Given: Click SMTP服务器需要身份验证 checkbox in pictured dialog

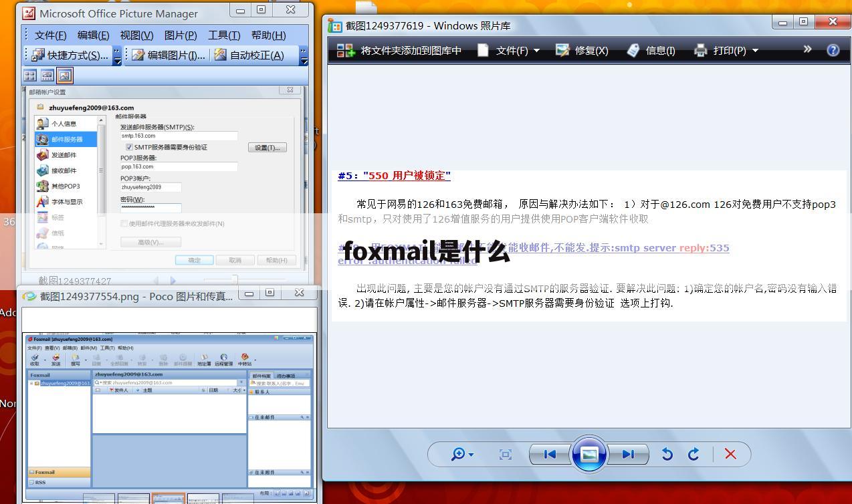Looking at the screenshot, I should point(129,147).
